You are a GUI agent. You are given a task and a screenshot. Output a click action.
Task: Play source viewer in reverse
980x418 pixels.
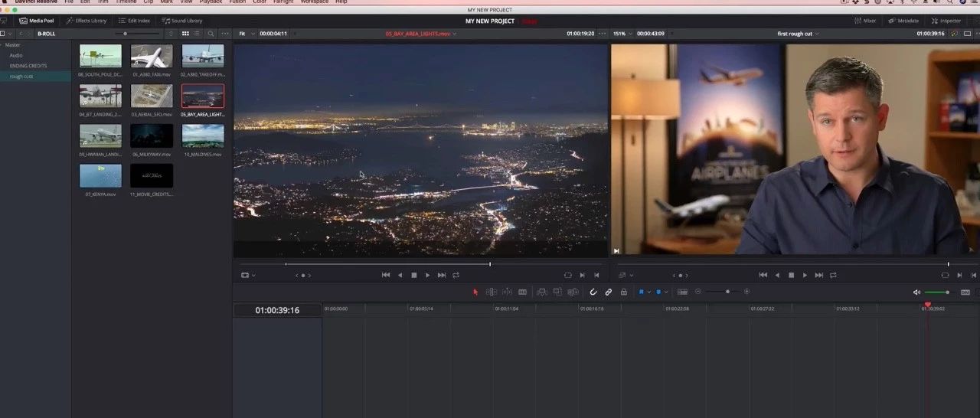pyautogui.click(x=400, y=275)
